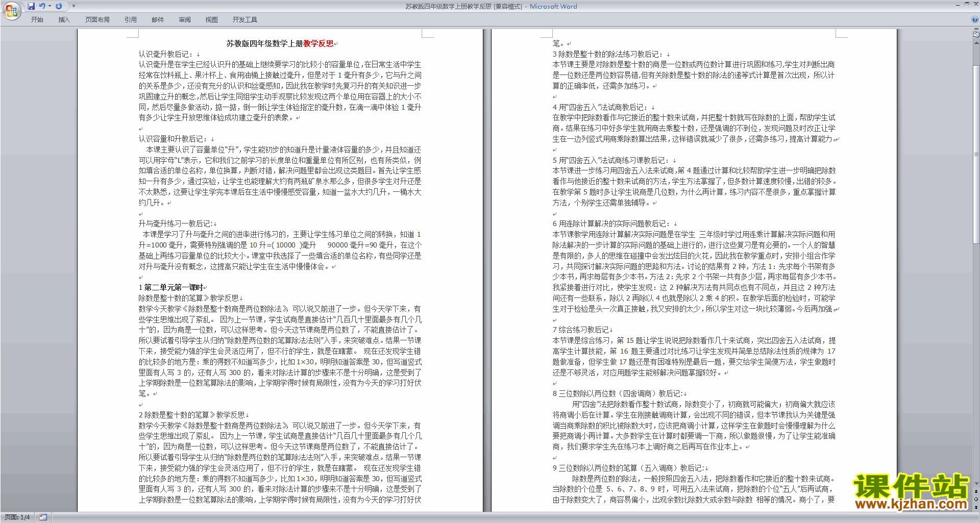Image resolution: width=980 pixels, height=523 pixels.
Task: Start macro recording from the status bar icon
Action: (x=43, y=517)
